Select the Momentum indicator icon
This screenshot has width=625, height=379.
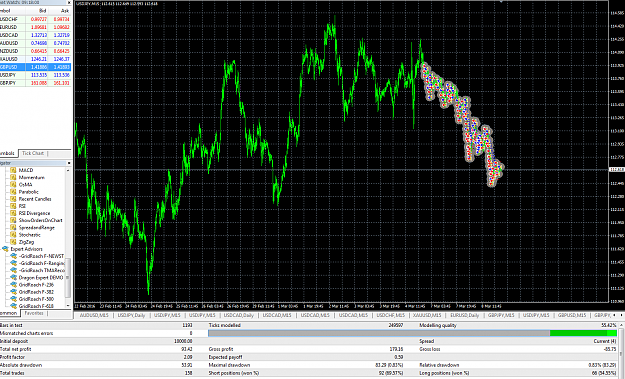(13, 177)
